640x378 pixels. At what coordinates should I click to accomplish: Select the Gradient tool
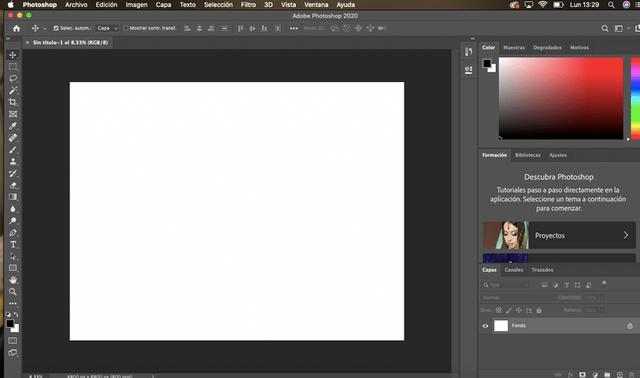tap(13, 197)
